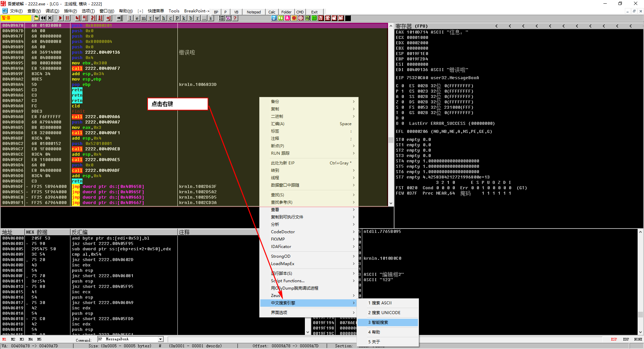The height and width of the screenshot is (349, 644).
Task: Open the Command box dropdown arrow
Action: click(161, 339)
